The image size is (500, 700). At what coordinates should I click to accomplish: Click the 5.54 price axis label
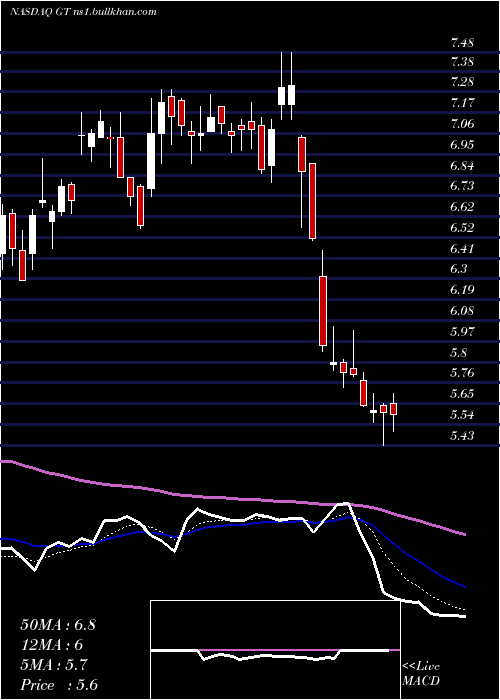(462, 415)
